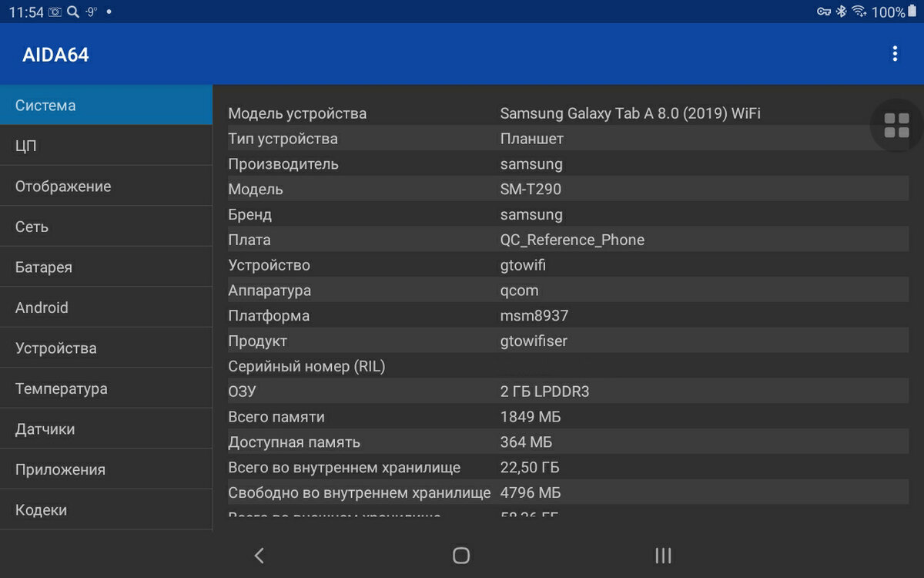Select the QC_Reference_Phone value
924x578 pixels.
[572, 240]
